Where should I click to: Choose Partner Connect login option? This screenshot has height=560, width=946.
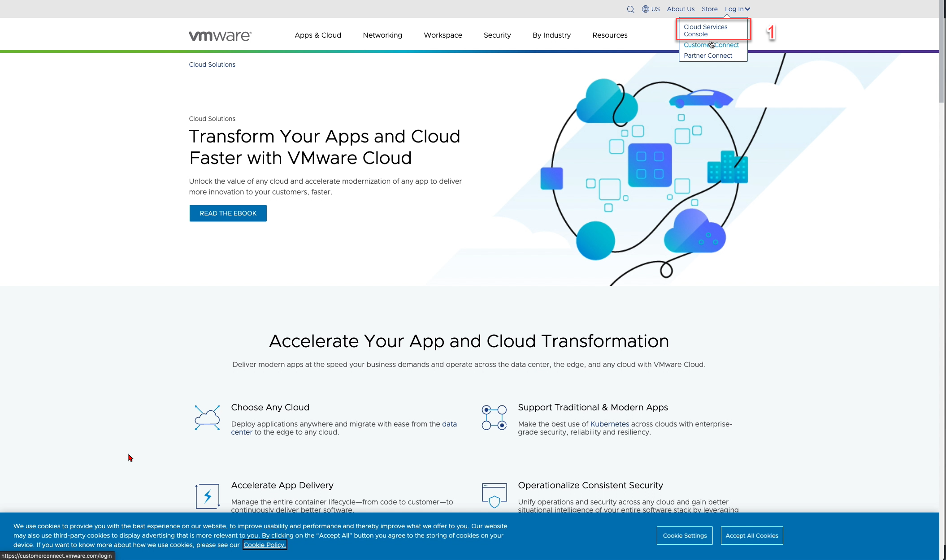tap(708, 56)
